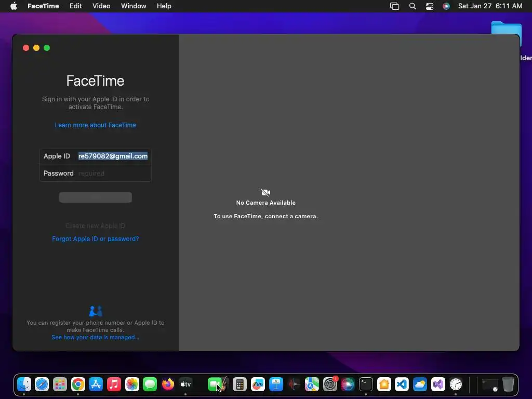Launch Visual Studio from the dock
This screenshot has width=532, height=399.
(x=438, y=384)
